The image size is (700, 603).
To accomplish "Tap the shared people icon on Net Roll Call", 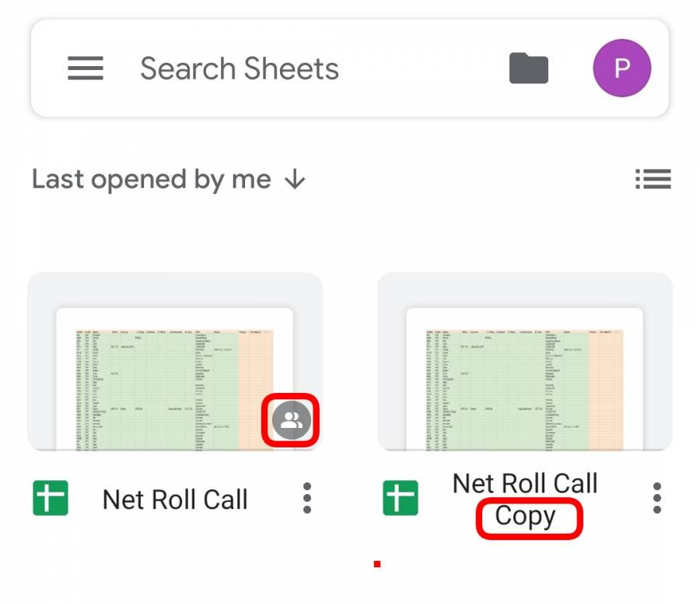I will tap(291, 420).
